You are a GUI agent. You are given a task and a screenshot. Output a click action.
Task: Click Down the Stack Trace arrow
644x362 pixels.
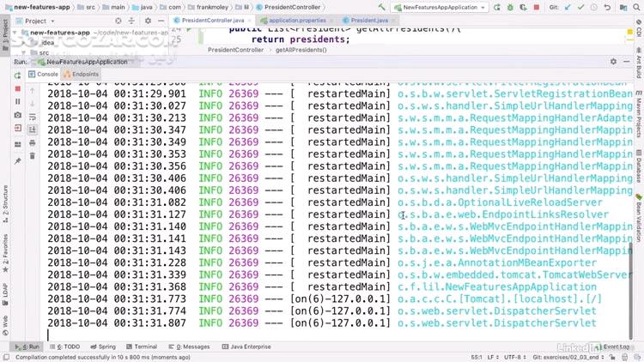pos(33,104)
